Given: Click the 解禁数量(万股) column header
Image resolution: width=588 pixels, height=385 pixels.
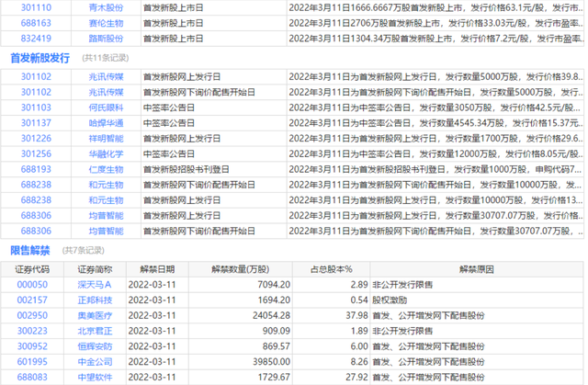Looking at the screenshot, I should pos(241,269).
